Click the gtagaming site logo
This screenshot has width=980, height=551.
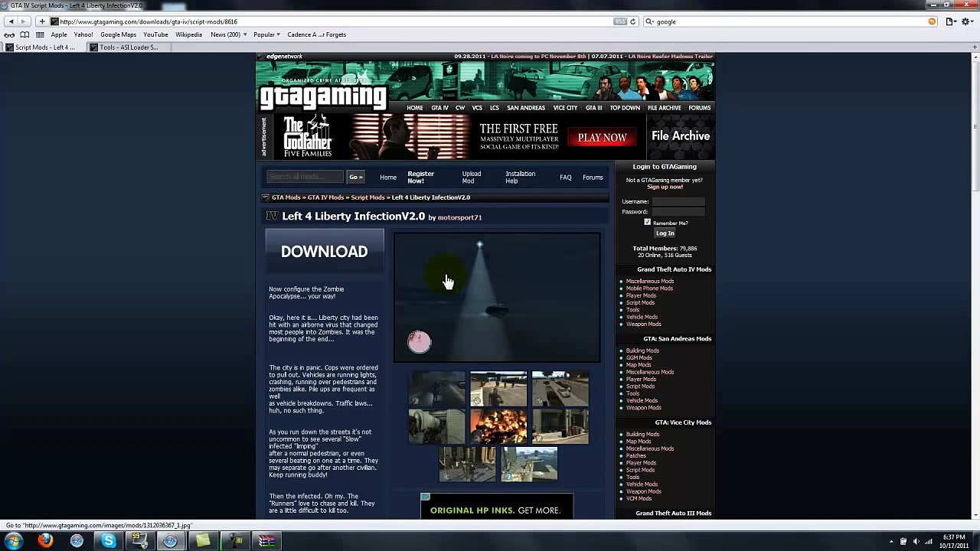coord(323,96)
